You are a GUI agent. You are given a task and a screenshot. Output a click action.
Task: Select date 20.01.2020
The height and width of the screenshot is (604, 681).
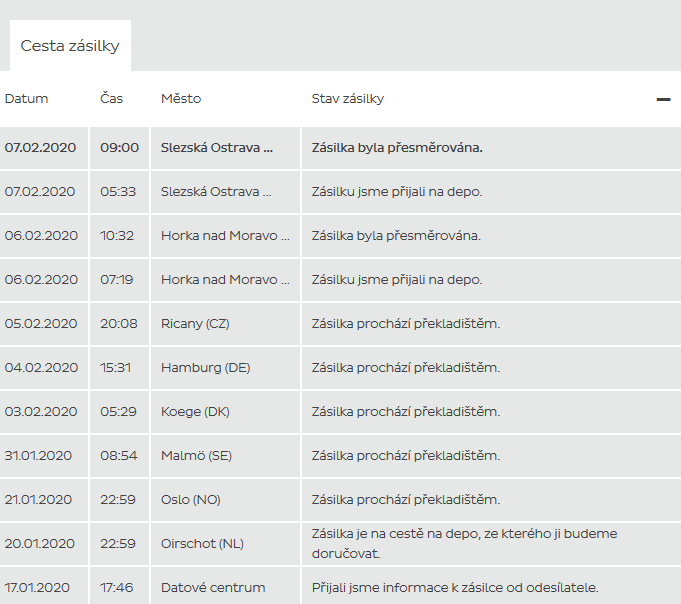pos(40,544)
